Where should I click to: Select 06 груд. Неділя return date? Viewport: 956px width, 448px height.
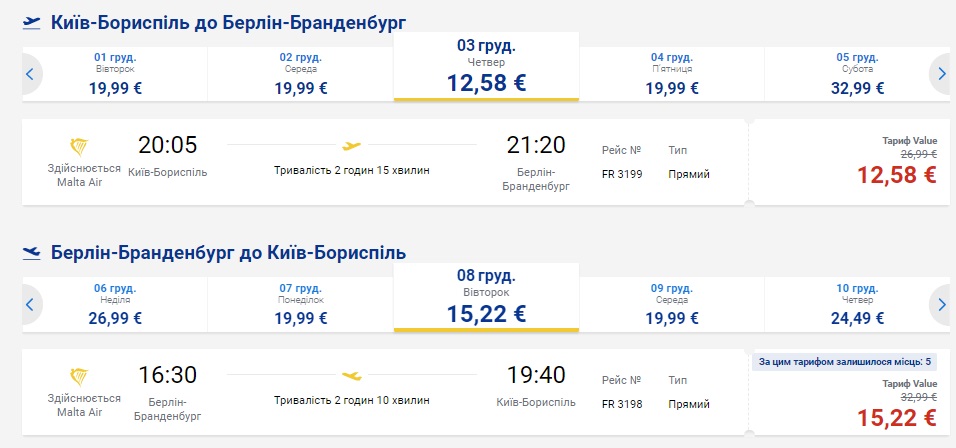point(115,304)
